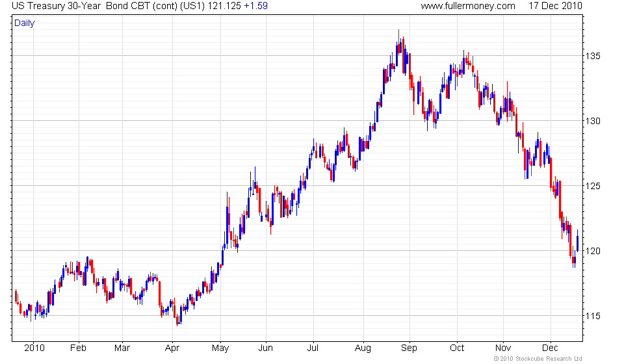Image resolution: width=637 pixels, height=364 pixels.
Task: Click the 130 price axis label
Action: (x=593, y=121)
